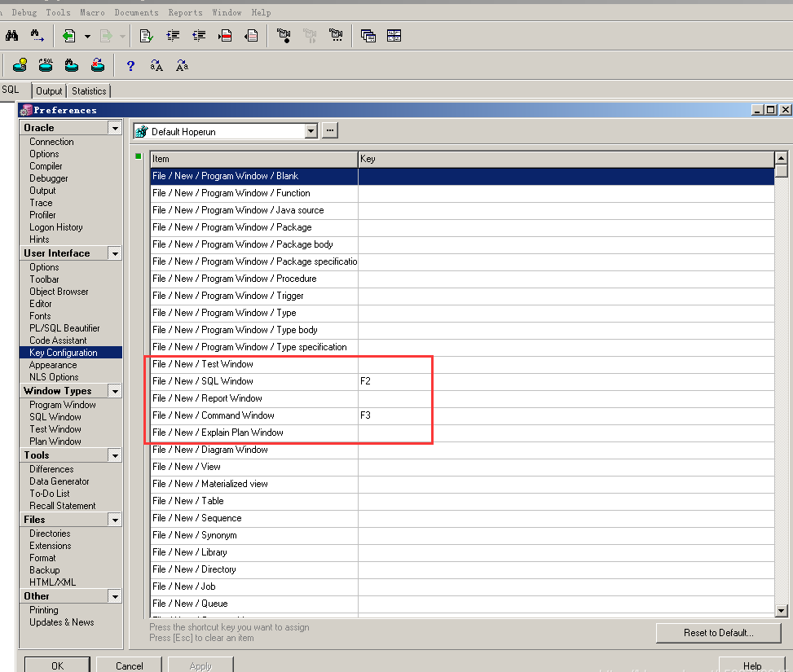The image size is (793, 672).
Task: Collapse the Tools section arrow
Action: 115,455
